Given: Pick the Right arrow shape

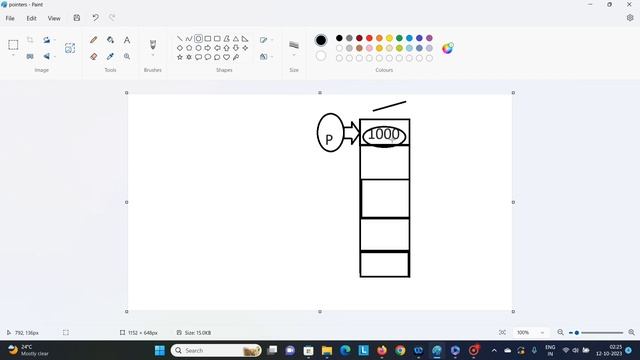Looking at the screenshot, I should pyautogui.click(x=208, y=48).
